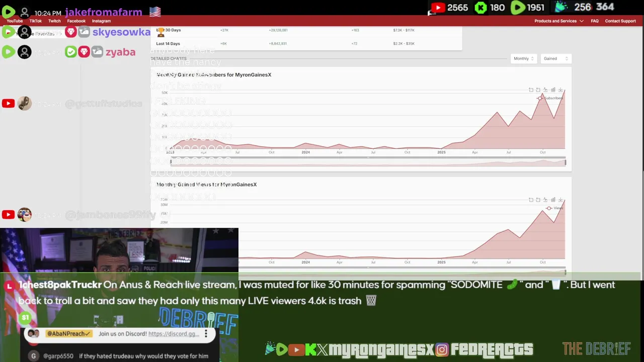
Task: Click the 'Monthly Gained Views for MyronGainesX' title
Action: pos(206,185)
